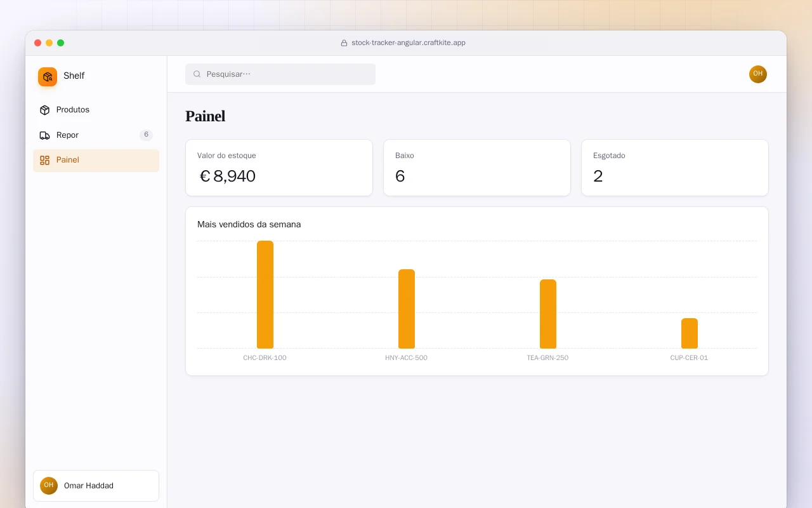The image size is (812, 508).
Task: Click the CUP-CER-01 axis label
Action: coord(689,358)
